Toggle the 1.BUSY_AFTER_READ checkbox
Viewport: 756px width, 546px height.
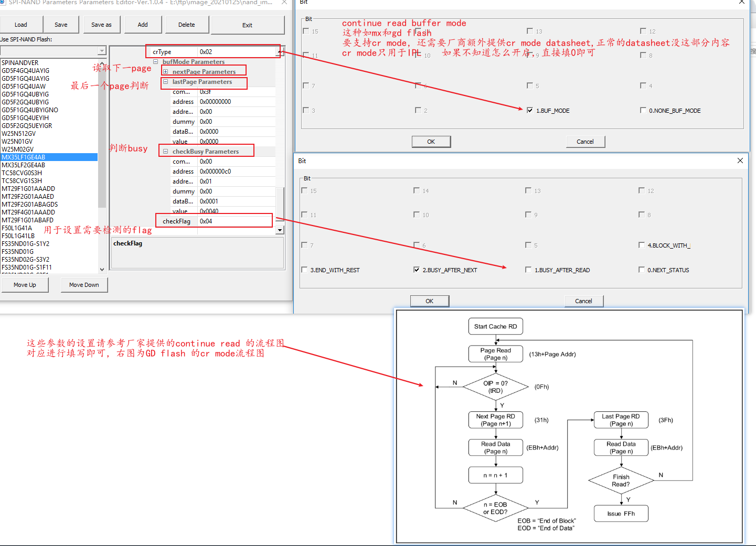click(x=528, y=270)
